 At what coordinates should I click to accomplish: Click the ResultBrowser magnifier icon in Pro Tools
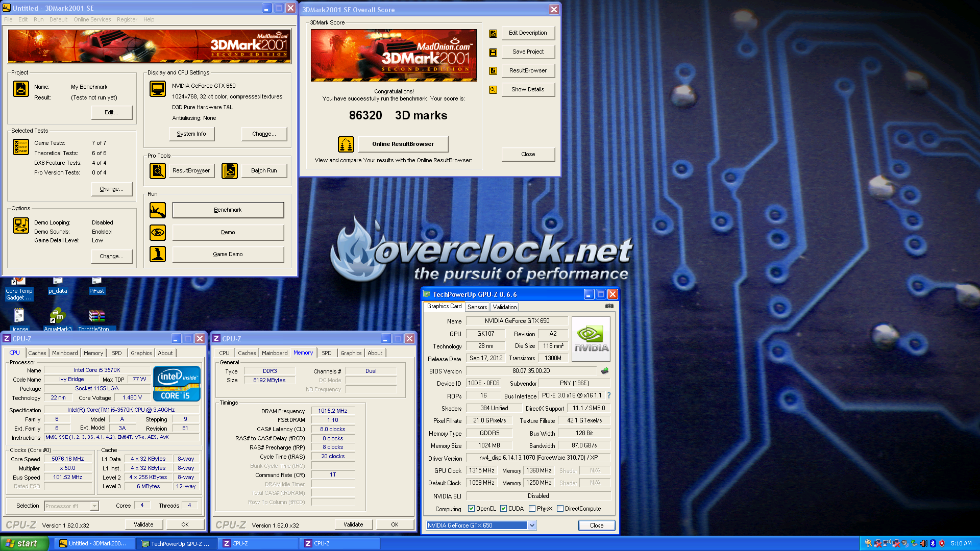point(158,171)
